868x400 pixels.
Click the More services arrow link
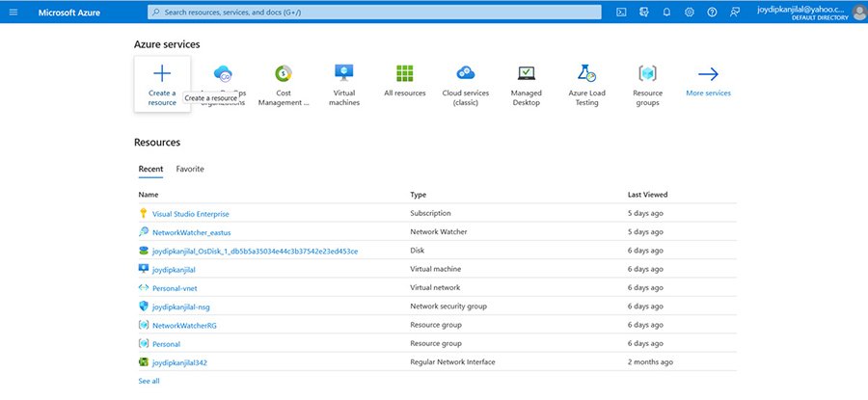tap(708, 76)
